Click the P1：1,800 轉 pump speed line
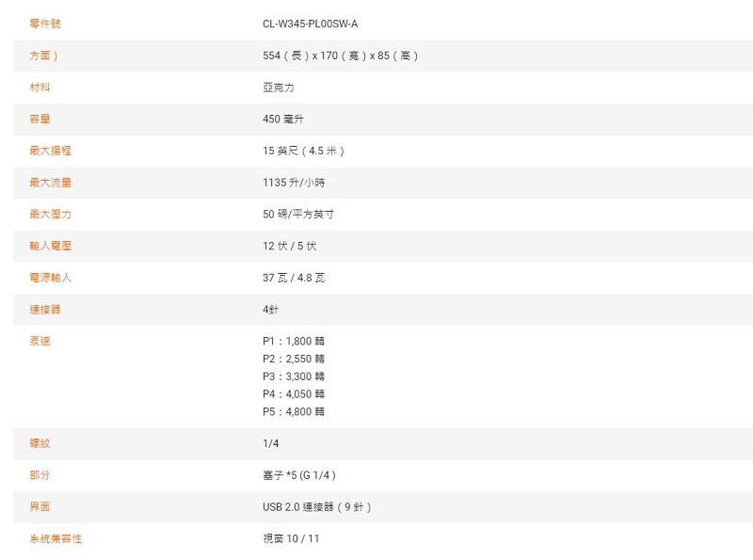The width and height of the screenshot is (753, 560). pyautogui.click(x=294, y=341)
